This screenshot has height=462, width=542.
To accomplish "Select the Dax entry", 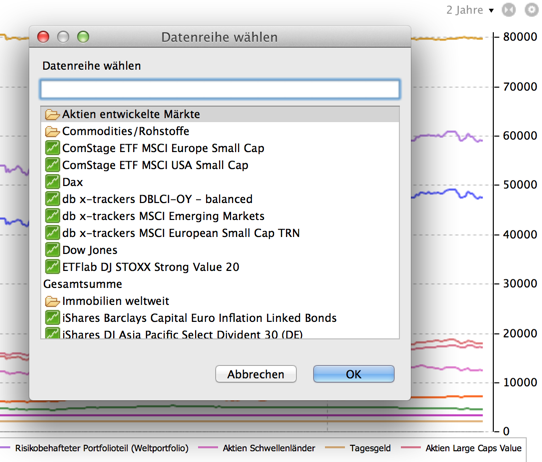I will pos(220,182).
